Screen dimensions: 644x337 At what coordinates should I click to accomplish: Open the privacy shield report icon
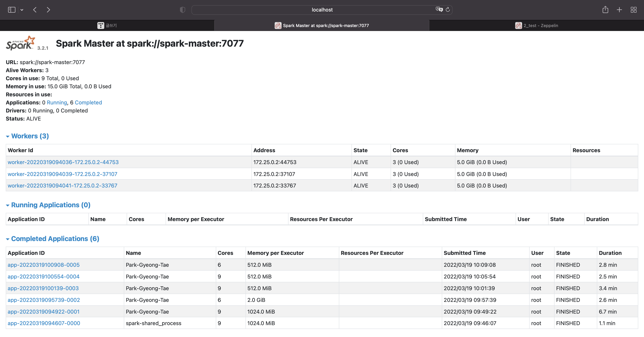click(182, 10)
